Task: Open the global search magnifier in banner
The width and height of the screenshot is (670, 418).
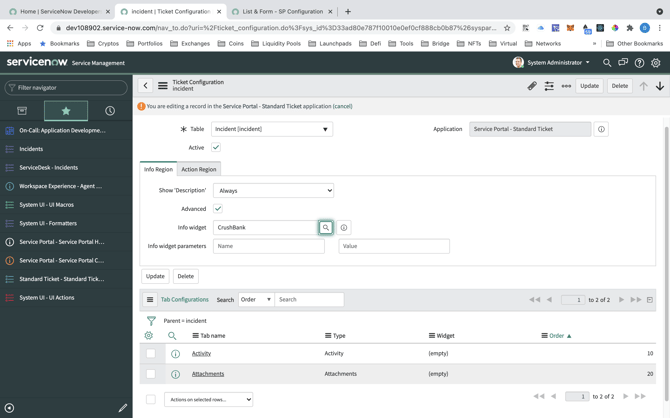Action: point(607,63)
